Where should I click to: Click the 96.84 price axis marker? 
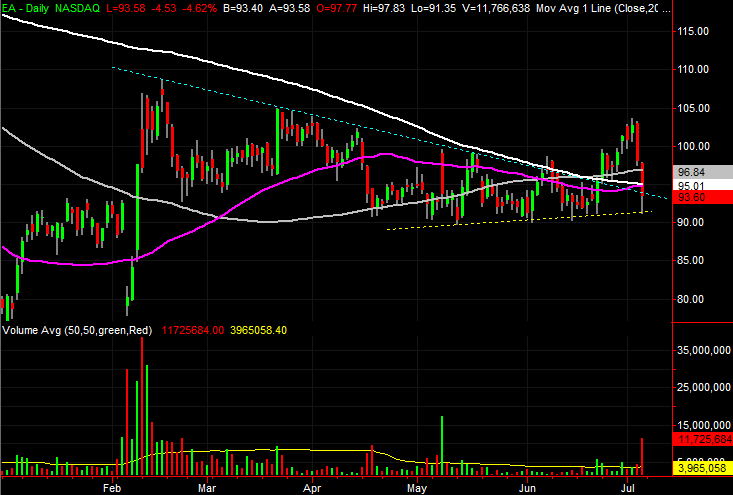coord(703,172)
